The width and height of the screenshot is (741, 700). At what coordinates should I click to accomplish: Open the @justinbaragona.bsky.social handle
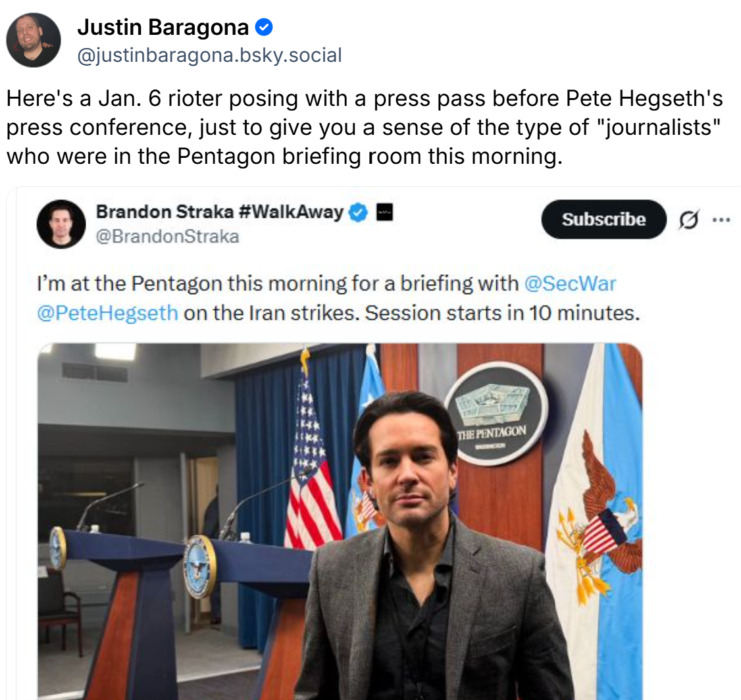pos(209,55)
